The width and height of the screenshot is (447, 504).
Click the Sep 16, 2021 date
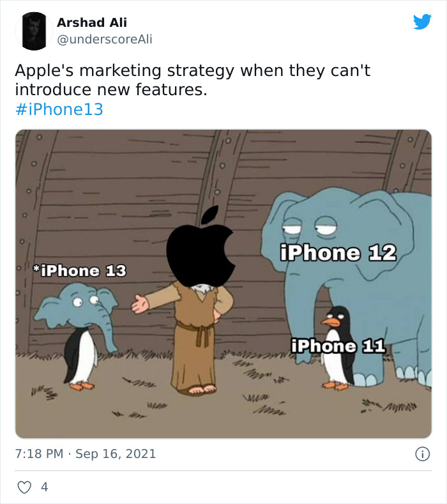(x=116, y=454)
